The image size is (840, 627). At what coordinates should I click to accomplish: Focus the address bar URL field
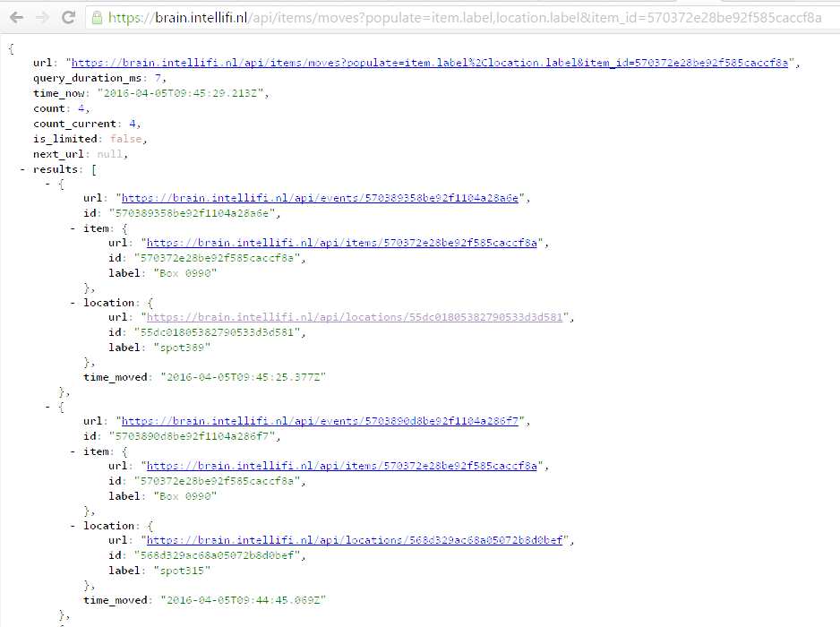pyautogui.click(x=462, y=18)
